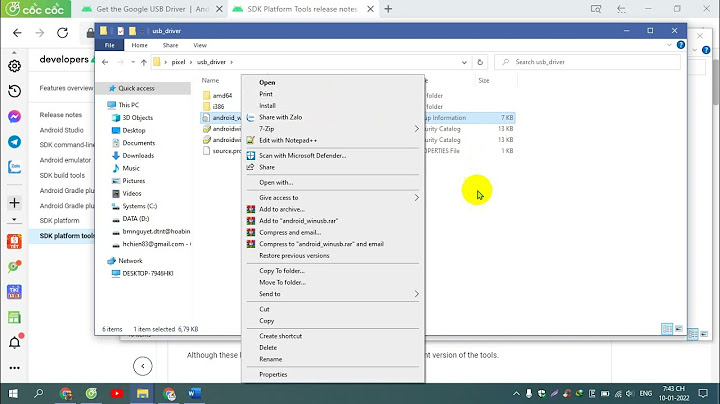The height and width of the screenshot is (404, 720).
Task: Expand Give access to submenu
Action: (x=333, y=197)
